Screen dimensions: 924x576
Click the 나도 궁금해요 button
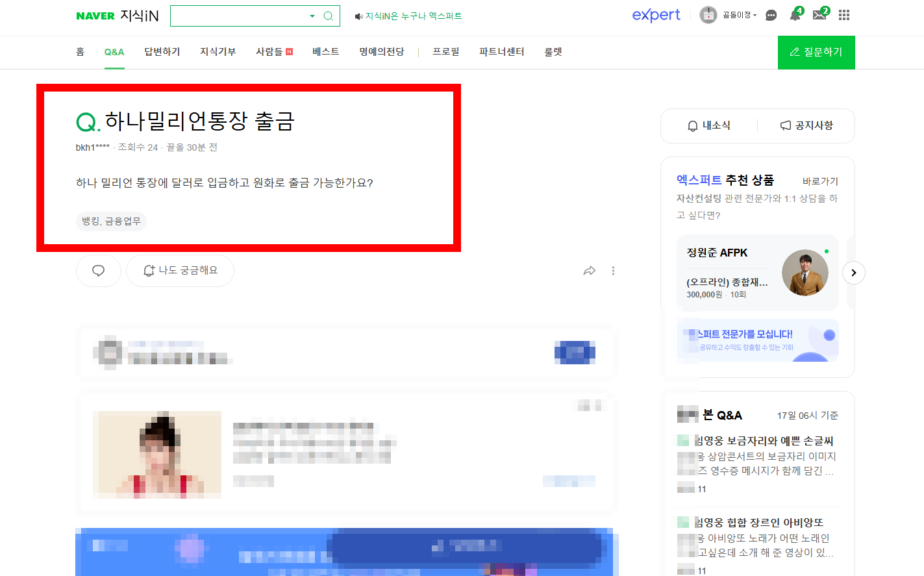point(180,271)
